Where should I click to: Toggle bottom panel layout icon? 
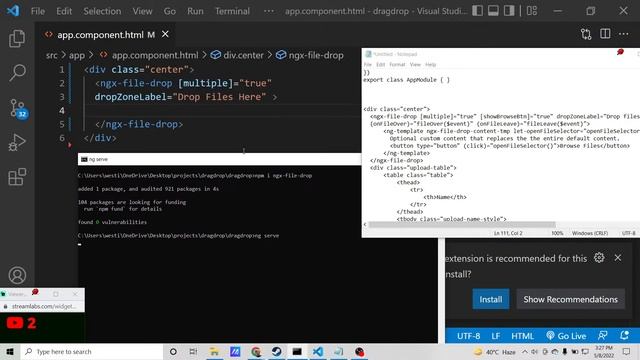click(x=493, y=11)
